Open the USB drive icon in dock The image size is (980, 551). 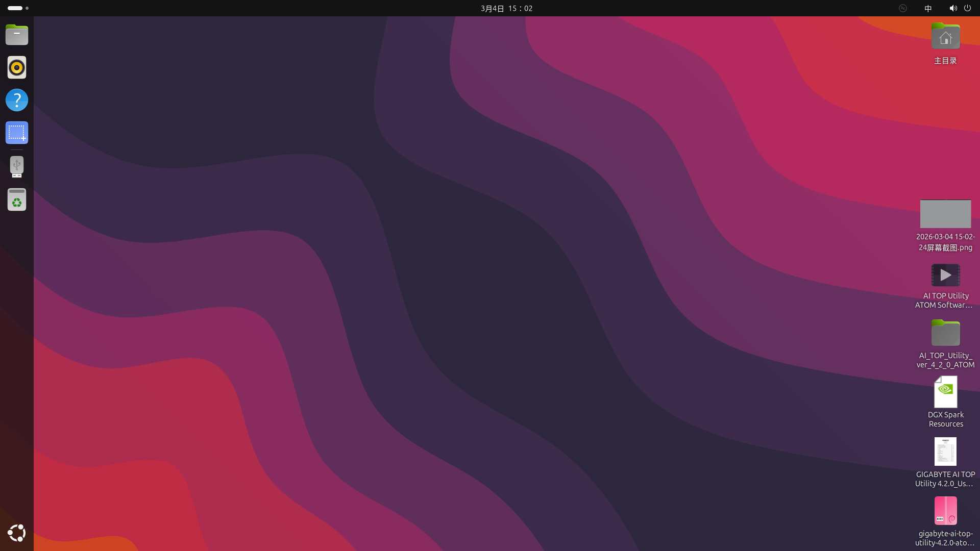[x=17, y=166]
